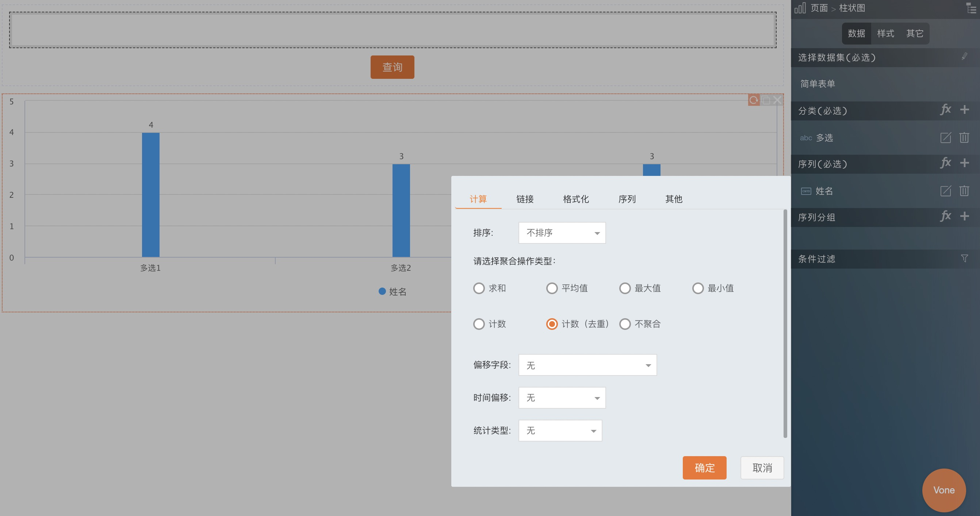Screen dimensions: 980x516
Task: Click the chart refresh icon
Action: (753, 100)
